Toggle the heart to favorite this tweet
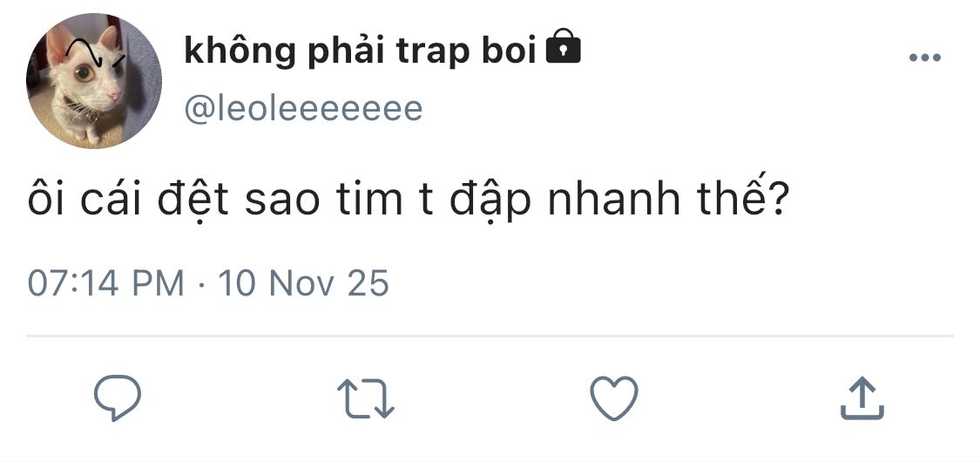Viewport: 980px width, 462px height. 614,397
